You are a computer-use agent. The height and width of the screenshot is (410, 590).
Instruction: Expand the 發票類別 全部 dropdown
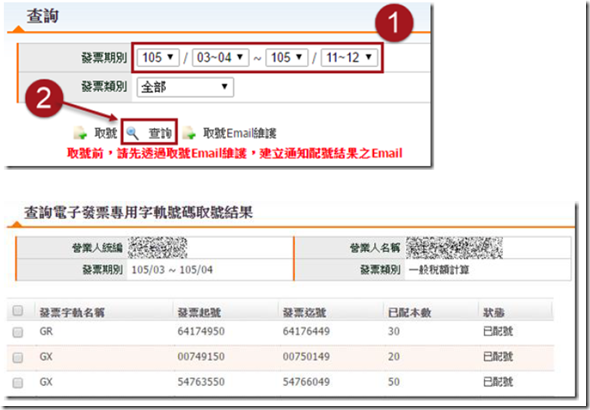point(185,87)
